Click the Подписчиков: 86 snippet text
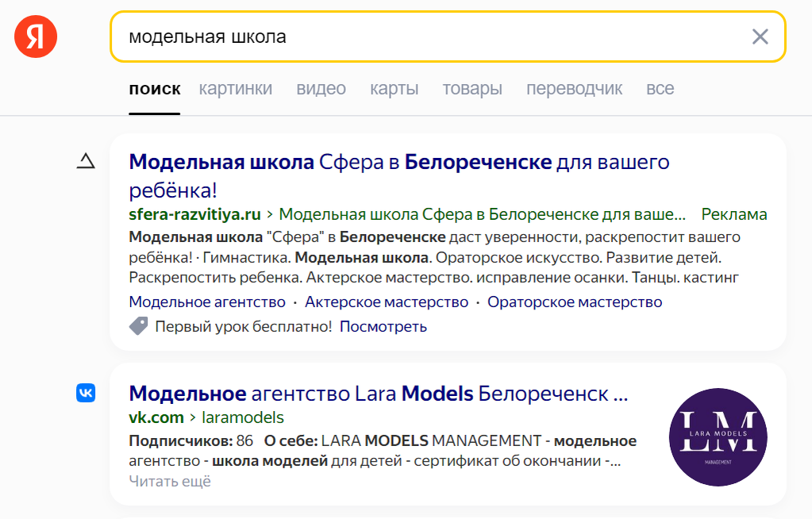 click(x=191, y=440)
